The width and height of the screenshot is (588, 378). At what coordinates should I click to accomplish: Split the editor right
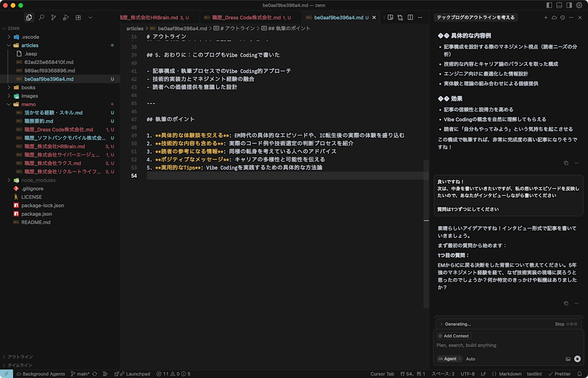coord(410,18)
